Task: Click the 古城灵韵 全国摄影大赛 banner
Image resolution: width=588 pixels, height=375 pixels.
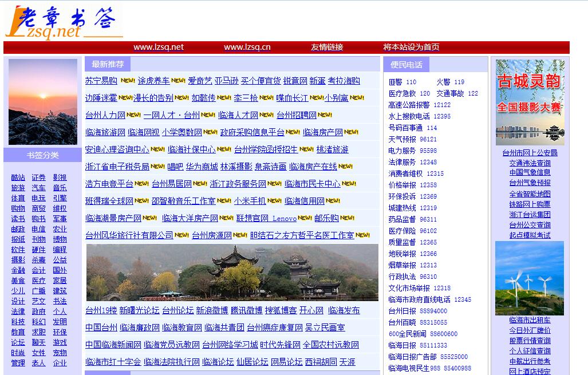Action: tap(530, 102)
